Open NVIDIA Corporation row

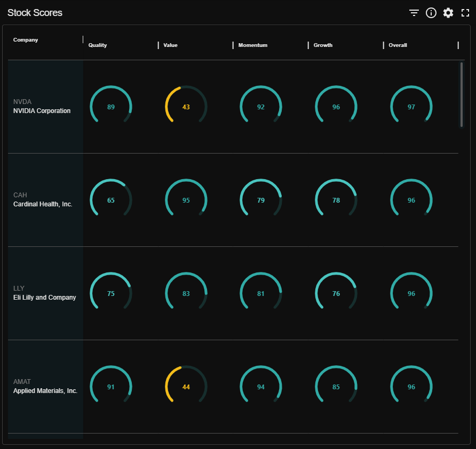pos(42,111)
